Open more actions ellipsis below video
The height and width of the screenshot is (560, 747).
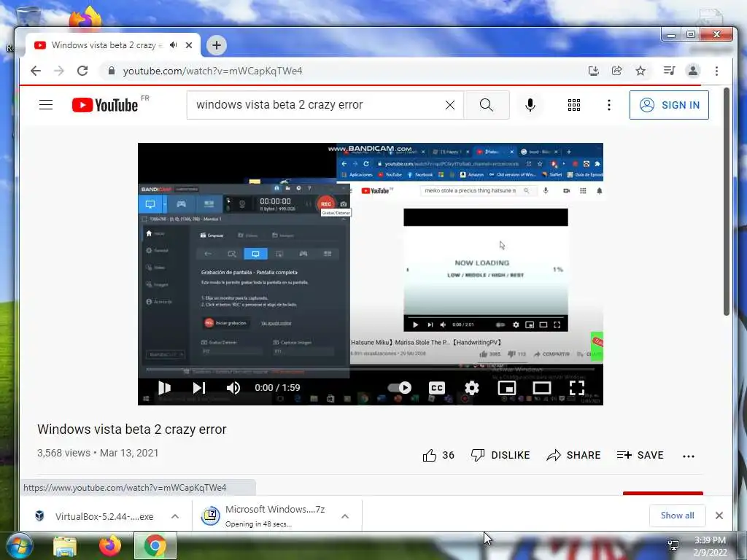click(689, 456)
